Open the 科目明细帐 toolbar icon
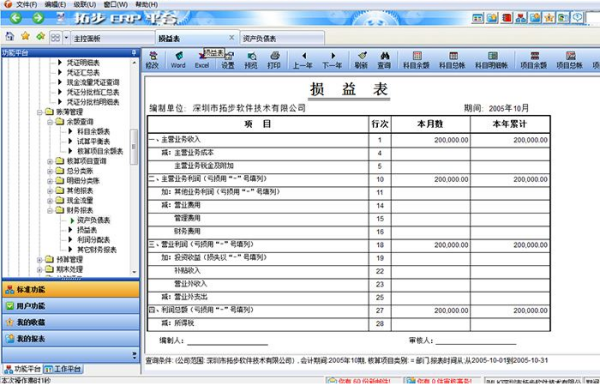Screen dimensions: 600x386 pyautogui.click(x=492, y=60)
